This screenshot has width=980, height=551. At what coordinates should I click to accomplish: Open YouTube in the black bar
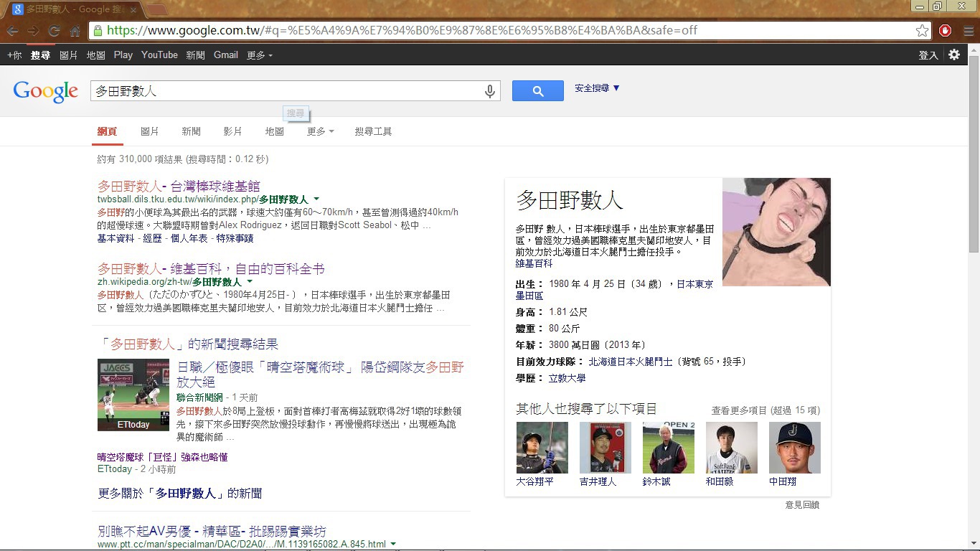159,55
